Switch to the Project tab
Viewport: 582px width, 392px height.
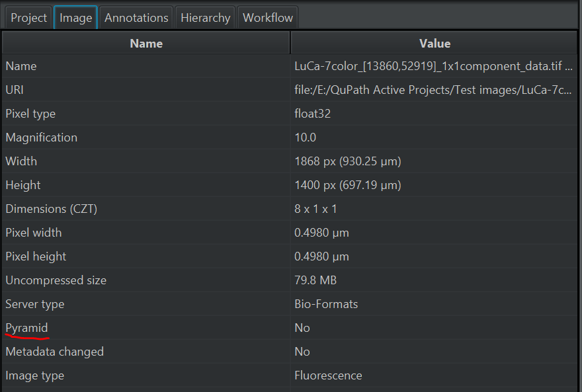[x=28, y=17]
